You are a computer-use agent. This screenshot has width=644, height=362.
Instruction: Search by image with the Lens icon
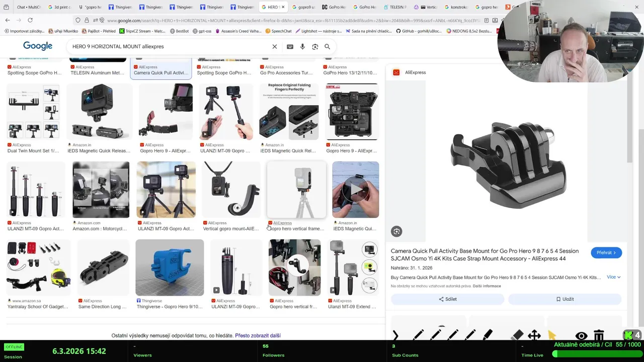(x=315, y=46)
